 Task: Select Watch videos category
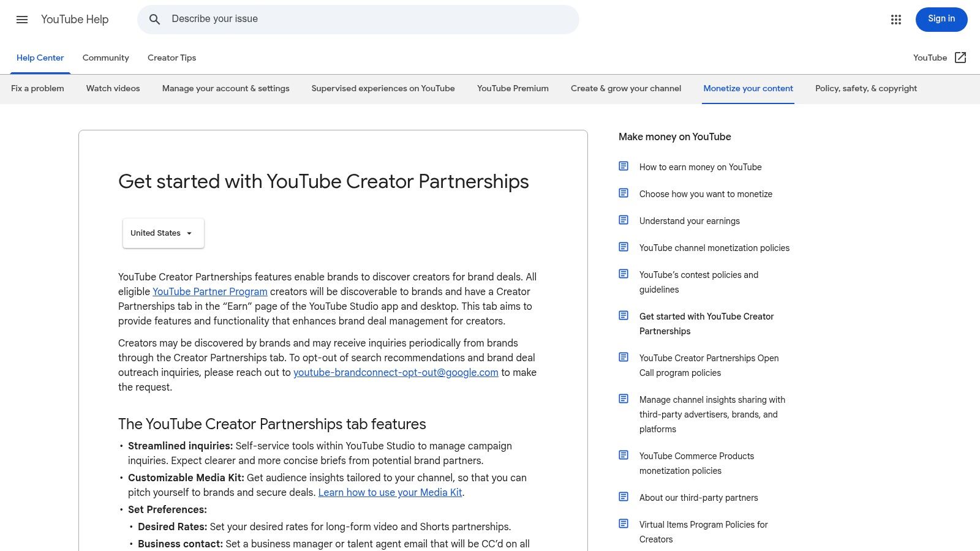point(113,88)
